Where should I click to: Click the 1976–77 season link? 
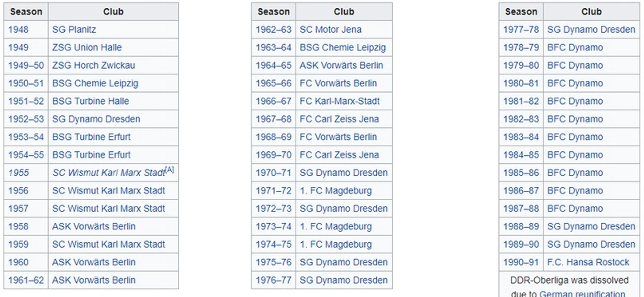(273, 280)
